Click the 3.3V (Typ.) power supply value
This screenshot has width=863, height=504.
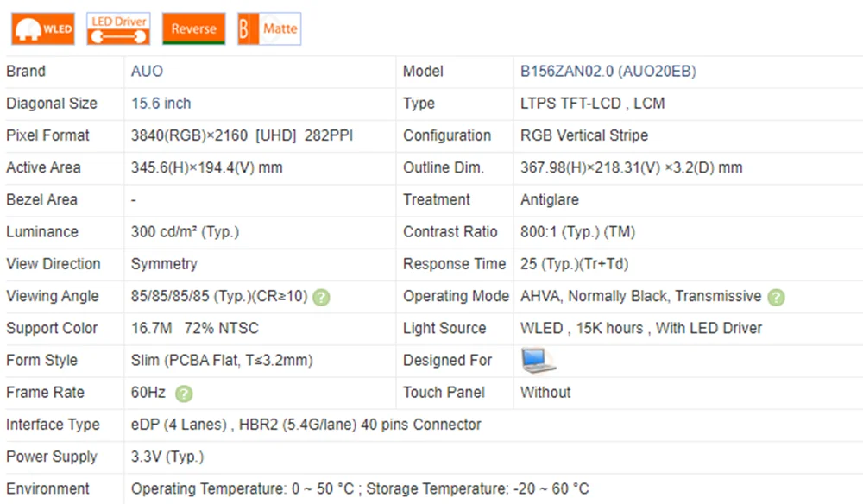coord(167,457)
